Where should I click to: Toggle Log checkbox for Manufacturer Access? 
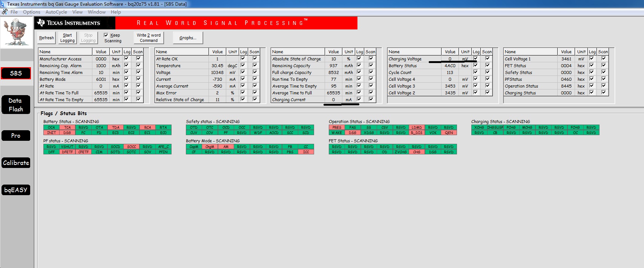[126, 59]
